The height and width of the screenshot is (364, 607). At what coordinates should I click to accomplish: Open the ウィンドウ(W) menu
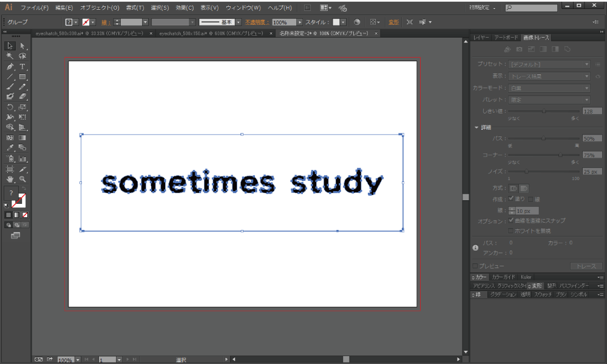tap(243, 8)
